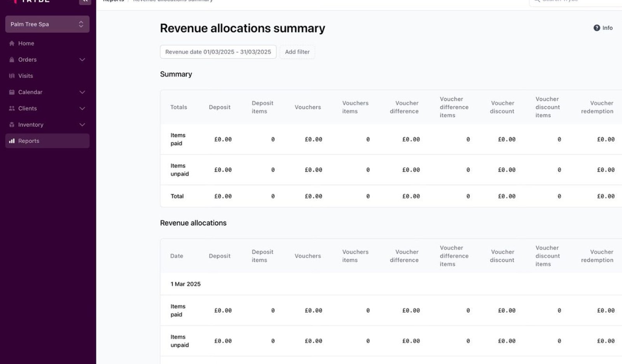
Task: Click Items paid in the Summary table
Action: 178,139
